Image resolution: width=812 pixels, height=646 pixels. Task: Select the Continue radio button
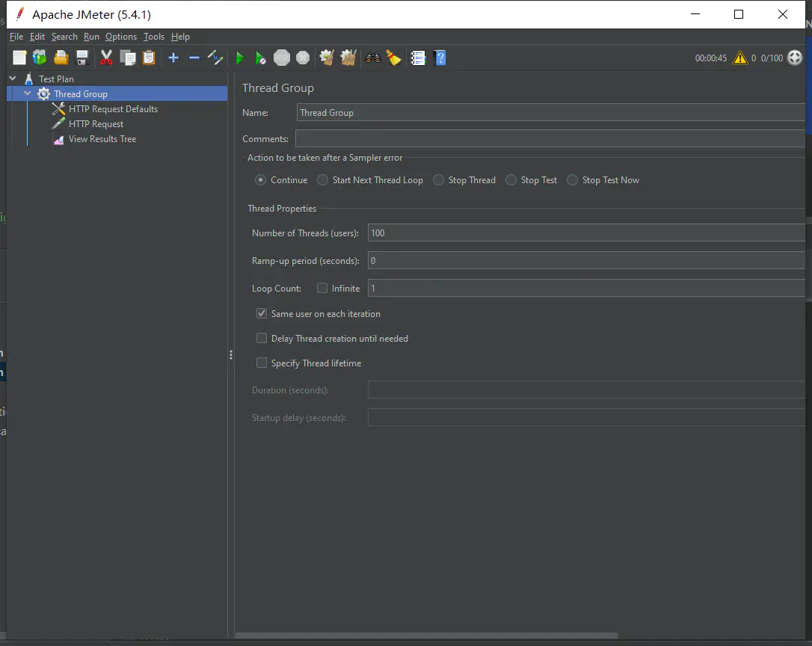coord(260,179)
